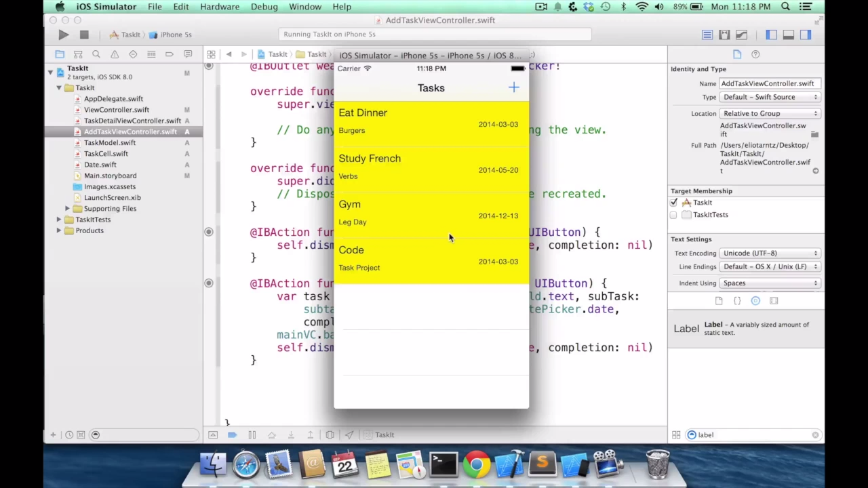Open the Debug navigator icon
Viewport: 868px width, 488px height.
click(151, 54)
